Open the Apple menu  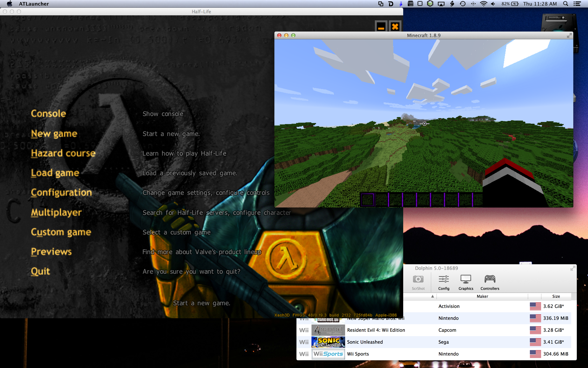pos(9,4)
